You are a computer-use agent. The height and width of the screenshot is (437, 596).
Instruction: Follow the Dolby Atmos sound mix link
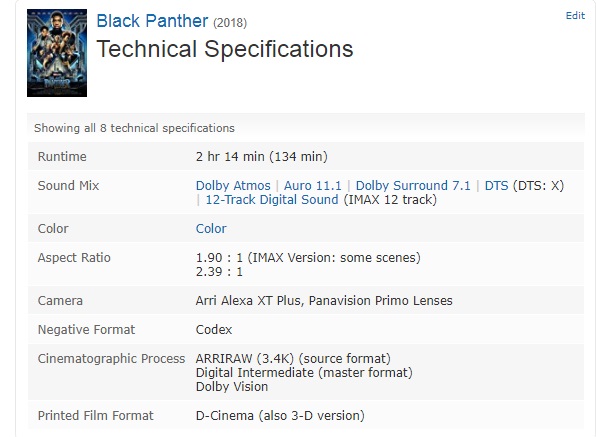[x=233, y=185]
